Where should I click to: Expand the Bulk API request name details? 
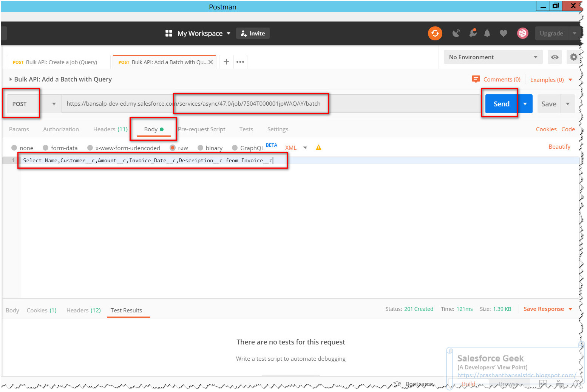click(11, 79)
